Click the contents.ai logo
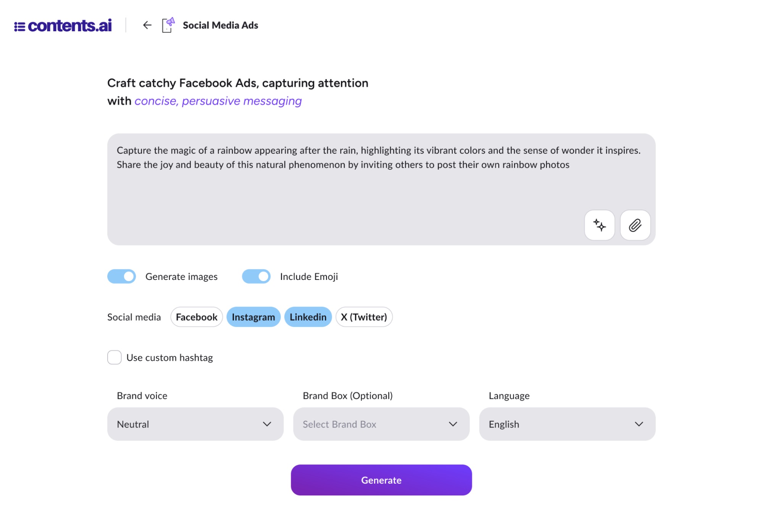This screenshot has width=763, height=532. 63,26
